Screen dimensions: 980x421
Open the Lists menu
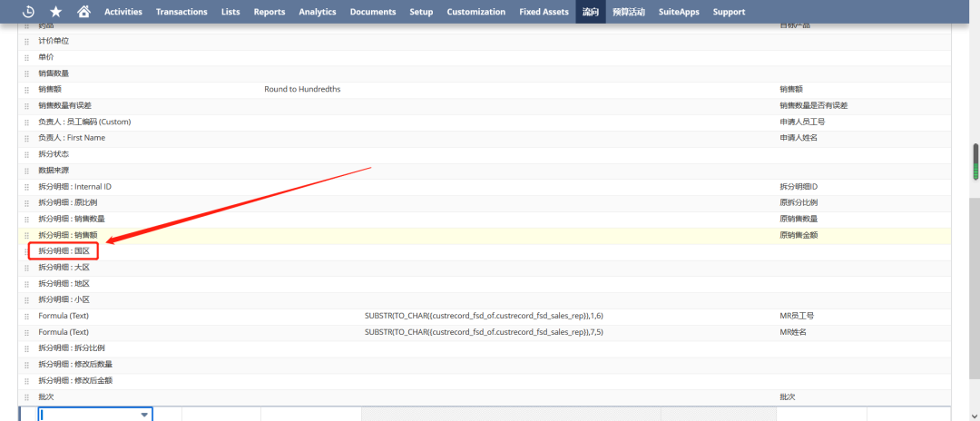(x=230, y=12)
